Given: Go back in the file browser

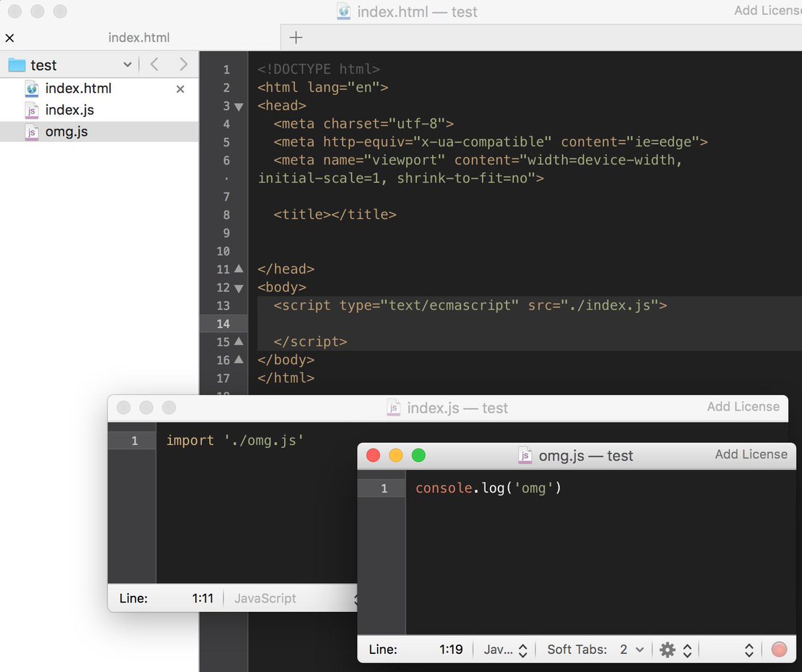Looking at the screenshot, I should (x=155, y=65).
